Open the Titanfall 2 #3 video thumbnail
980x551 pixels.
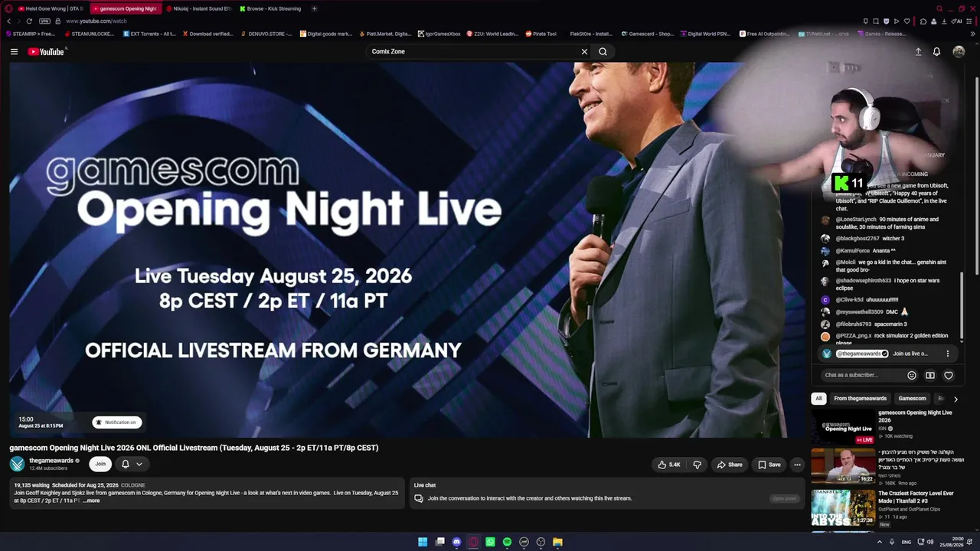pyautogui.click(x=843, y=507)
